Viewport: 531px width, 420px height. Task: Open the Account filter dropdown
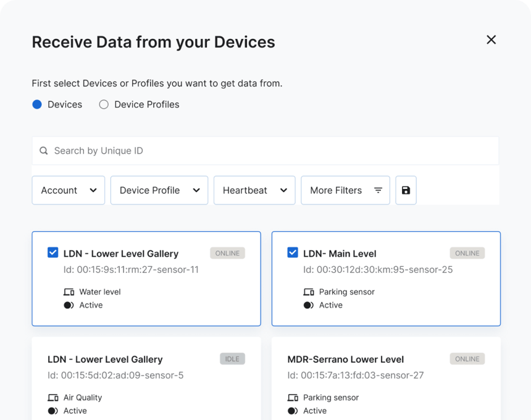tap(69, 190)
